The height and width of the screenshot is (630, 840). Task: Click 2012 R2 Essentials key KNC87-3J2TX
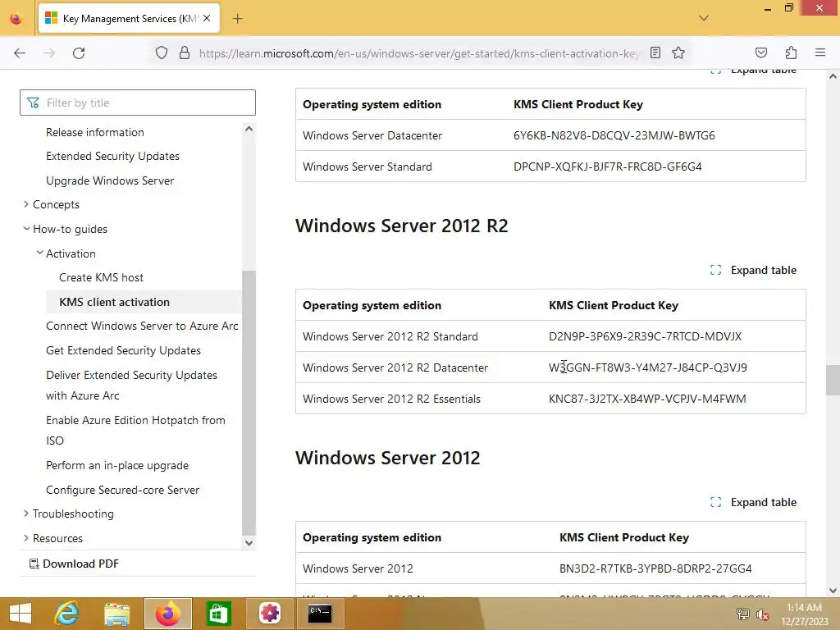pos(647,399)
